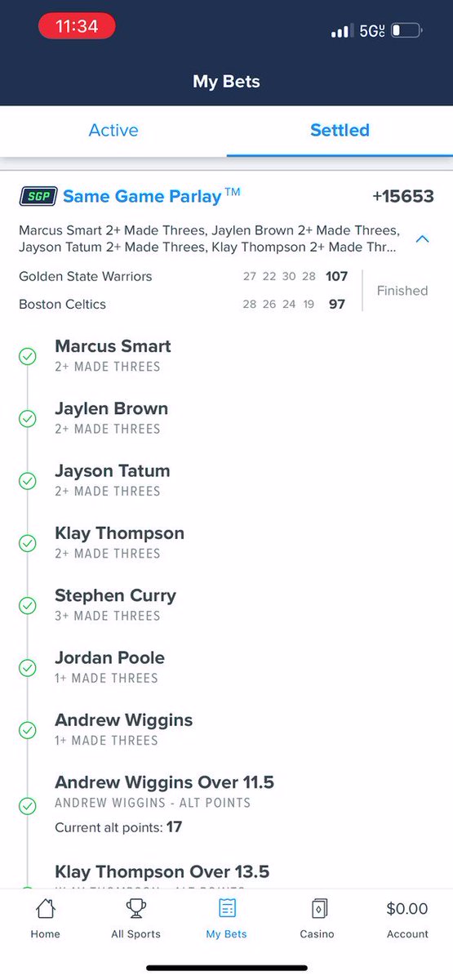Tap the green SGP badge icon

click(38, 197)
